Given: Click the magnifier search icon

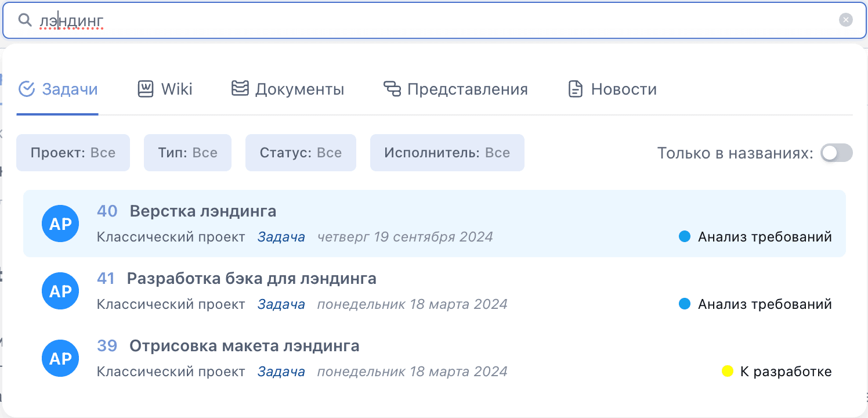Looking at the screenshot, I should 25,20.
